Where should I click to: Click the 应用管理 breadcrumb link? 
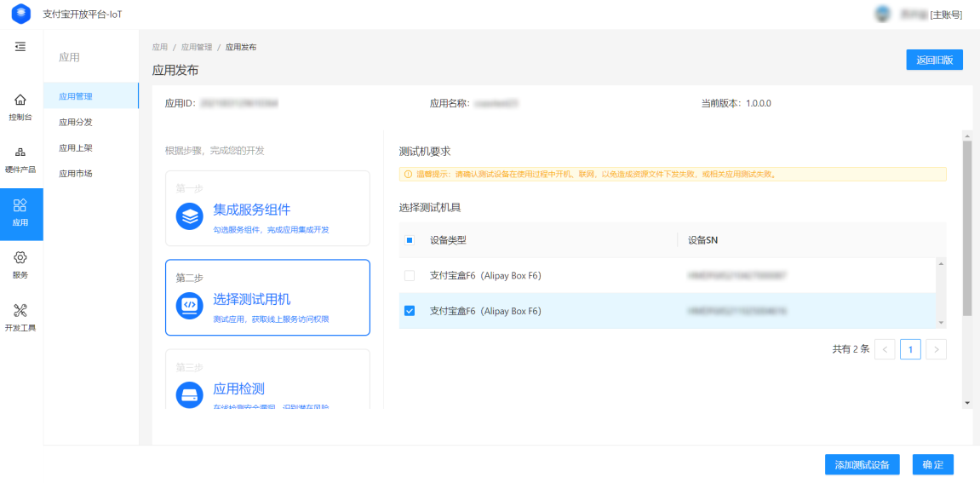(196, 47)
